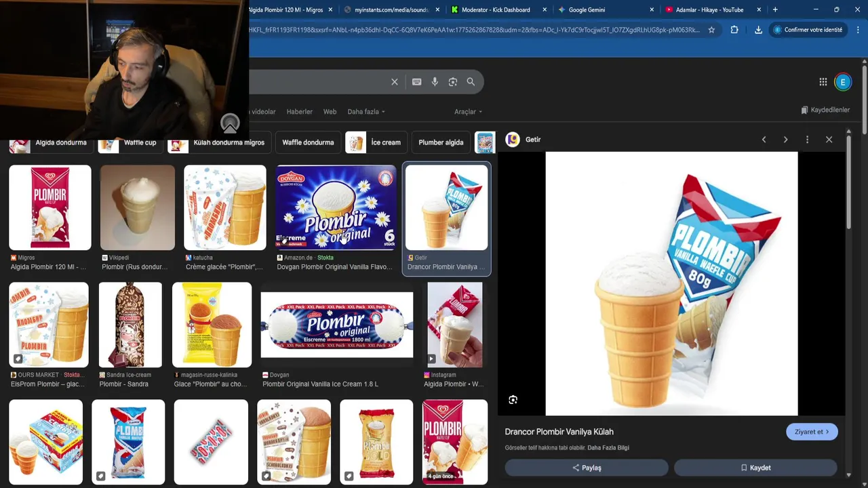
Task: Open OURS MARKET EisProm Plombir thumbnail
Action: pyautogui.click(x=49, y=325)
